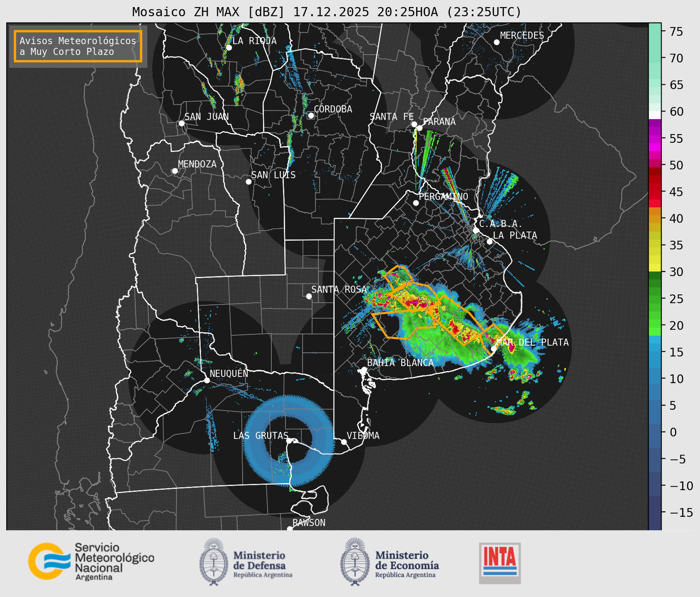Viewport: 700px width, 597px height.
Task: Click the BAHÍA BLANCA label
Action: click(400, 363)
